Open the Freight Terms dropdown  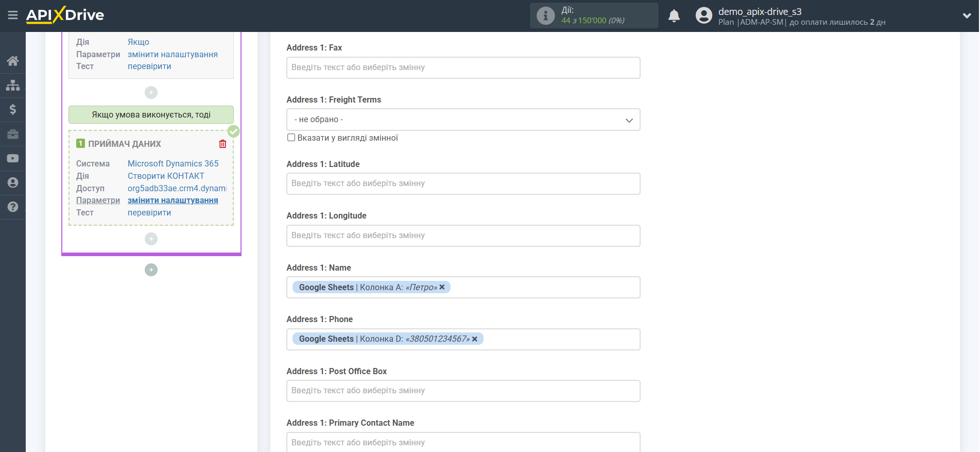[x=463, y=120]
